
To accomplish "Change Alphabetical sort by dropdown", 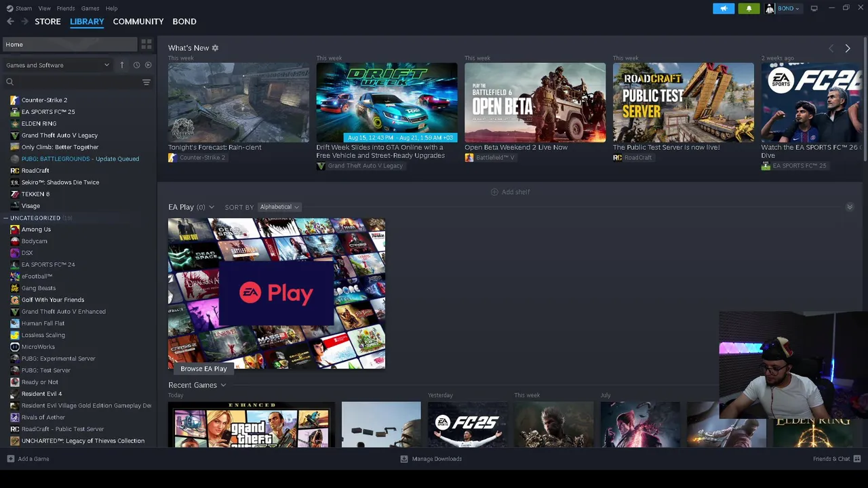I will pos(279,207).
